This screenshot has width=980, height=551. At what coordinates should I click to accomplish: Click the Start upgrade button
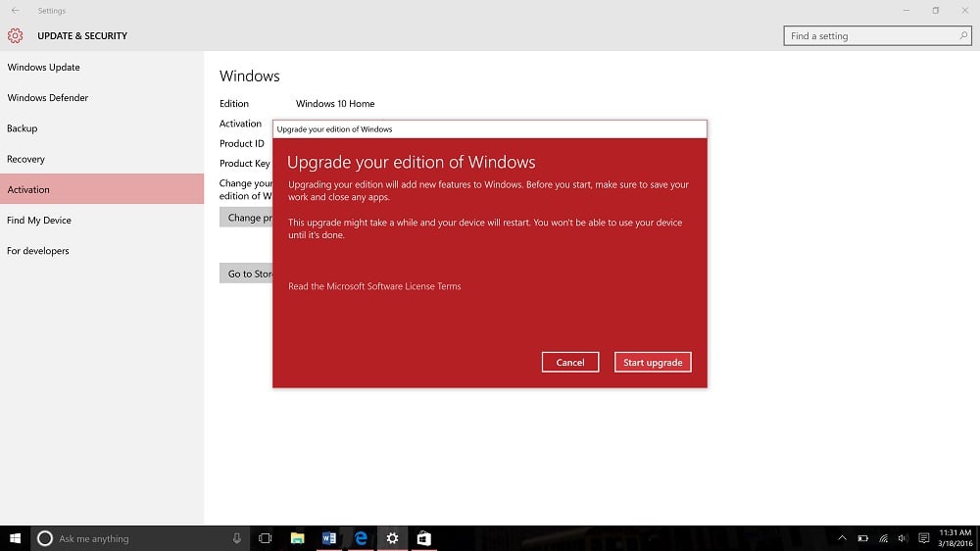click(653, 362)
